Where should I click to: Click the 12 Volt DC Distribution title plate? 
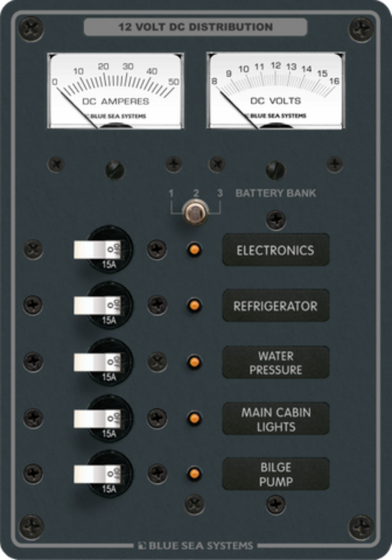pos(196,27)
